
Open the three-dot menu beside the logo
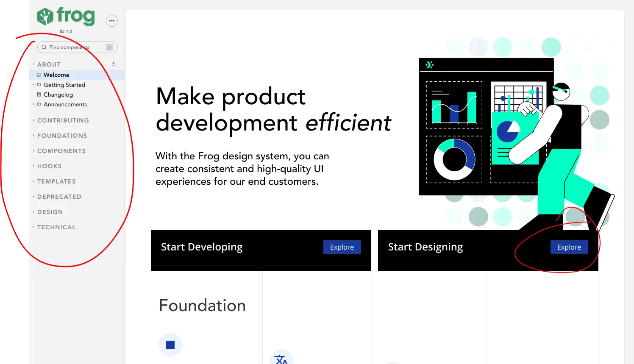tap(112, 21)
